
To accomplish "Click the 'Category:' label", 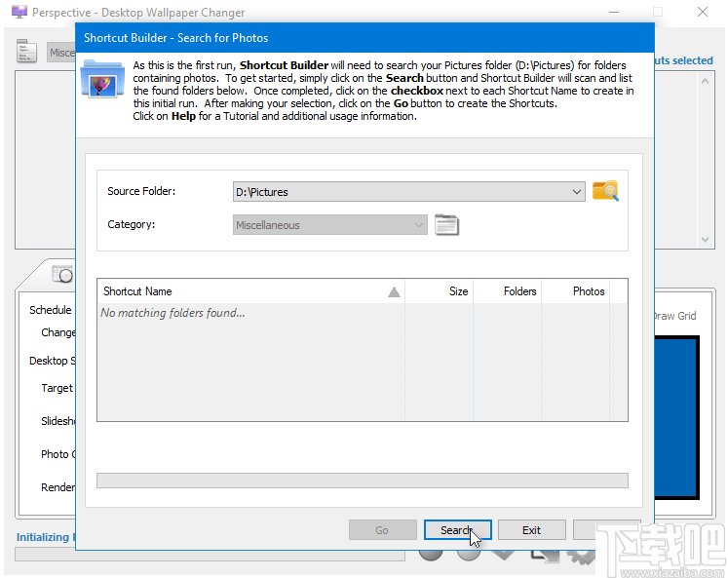I will point(132,225).
